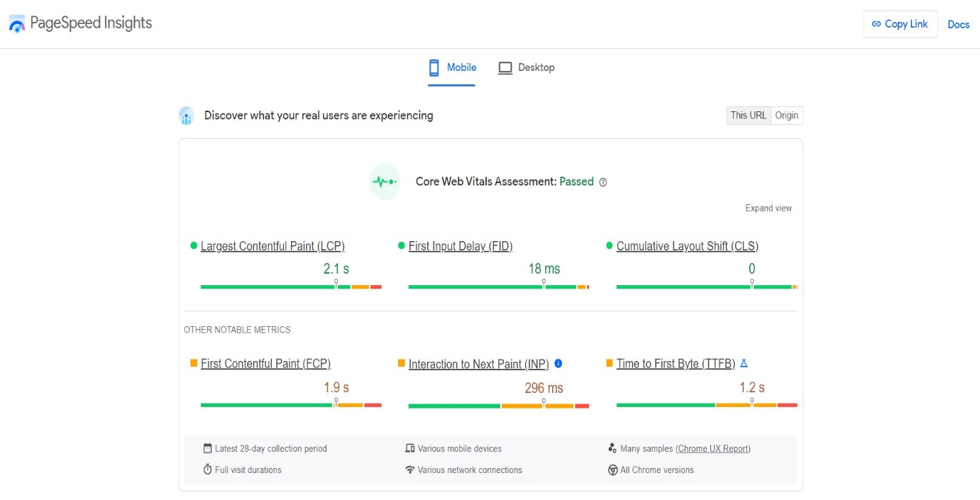The image size is (980, 500).
Task: Click the blue info icon next to INP
Action: pyautogui.click(x=558, y=364)
